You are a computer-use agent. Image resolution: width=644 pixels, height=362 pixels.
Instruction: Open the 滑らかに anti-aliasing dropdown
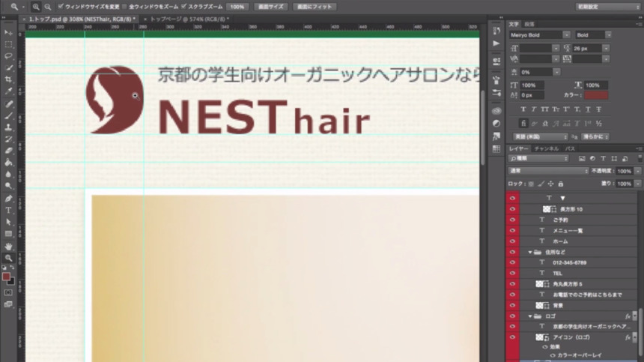(595, 137)
